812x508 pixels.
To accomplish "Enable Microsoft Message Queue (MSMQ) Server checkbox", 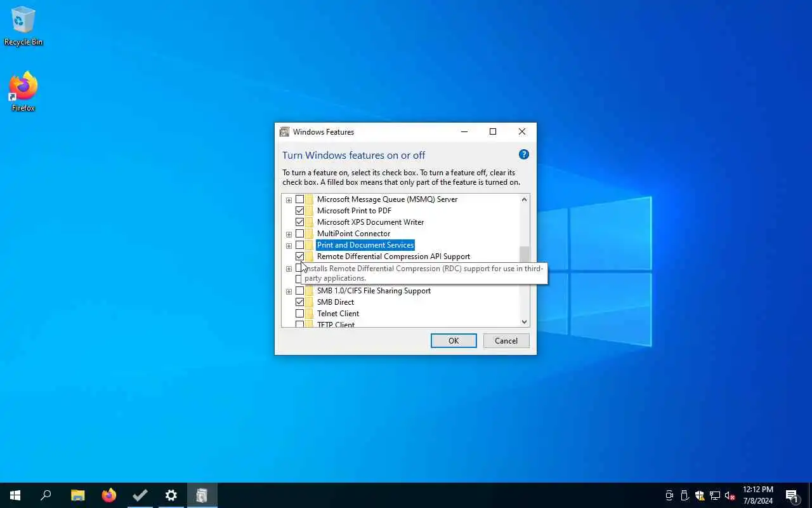I will [x=299, y=199].
